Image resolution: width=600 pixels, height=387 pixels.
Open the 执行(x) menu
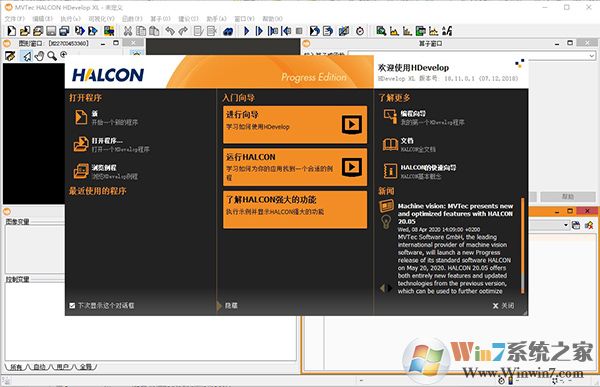click(x=71, y=18)
